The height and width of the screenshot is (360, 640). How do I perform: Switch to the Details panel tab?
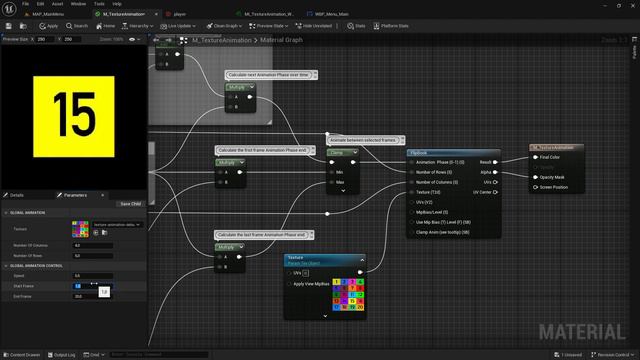[16, 196]
